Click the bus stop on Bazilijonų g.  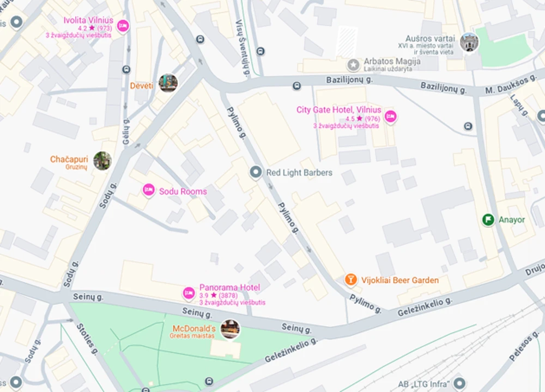(296, 85)
